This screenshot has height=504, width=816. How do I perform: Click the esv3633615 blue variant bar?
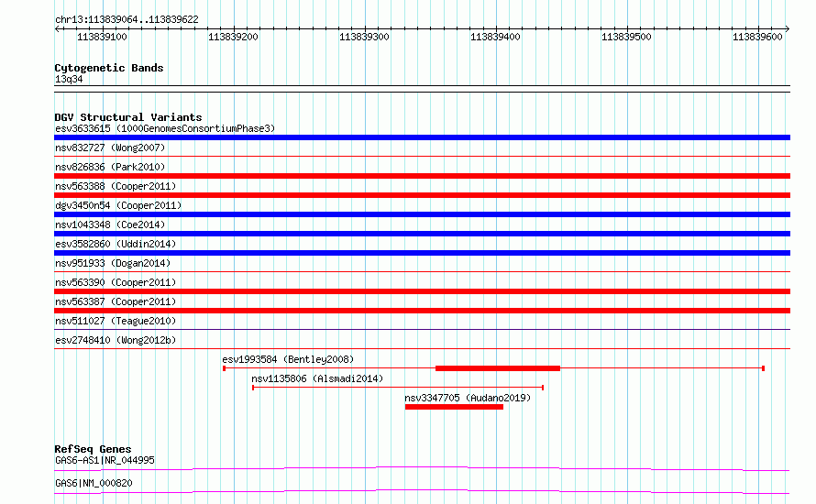(x=422, y=137)
